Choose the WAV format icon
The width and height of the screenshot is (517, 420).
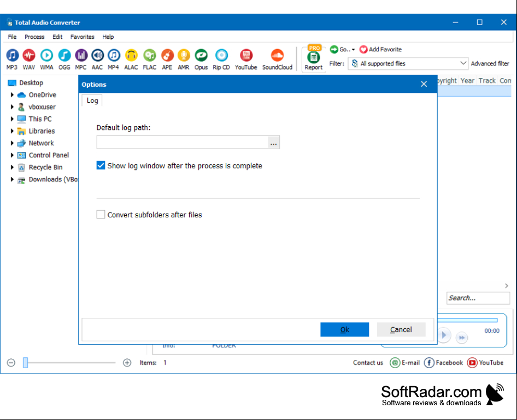point(29,60)
